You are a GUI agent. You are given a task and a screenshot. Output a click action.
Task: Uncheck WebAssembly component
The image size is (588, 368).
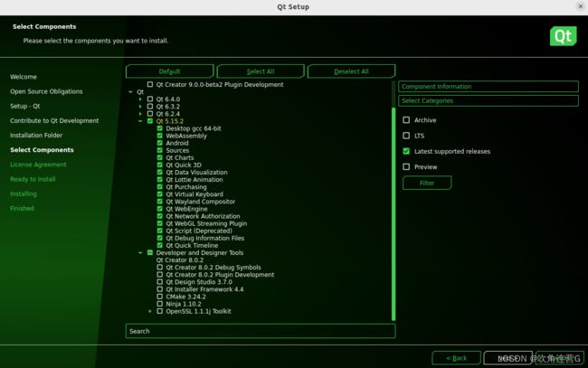point(160,136)
